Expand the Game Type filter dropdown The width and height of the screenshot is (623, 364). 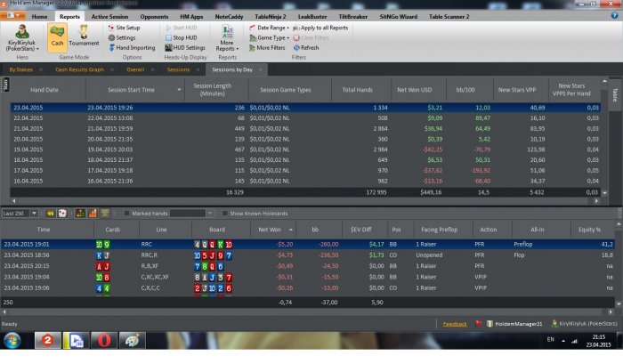click(x=269, y=37)
